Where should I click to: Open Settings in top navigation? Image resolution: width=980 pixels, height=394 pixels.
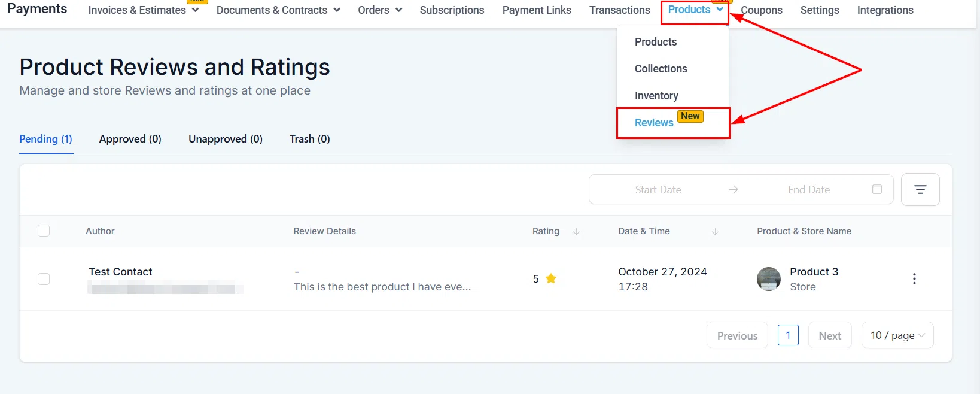(820, 10)
